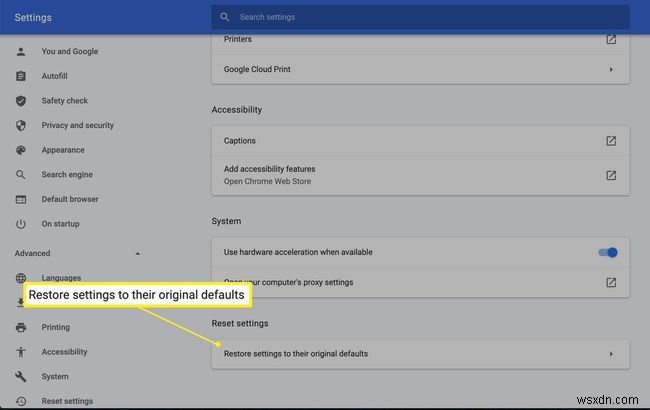Viewport: 650px width, 410px height.
Task: Click the Printers row
Action: click(420, 44)
